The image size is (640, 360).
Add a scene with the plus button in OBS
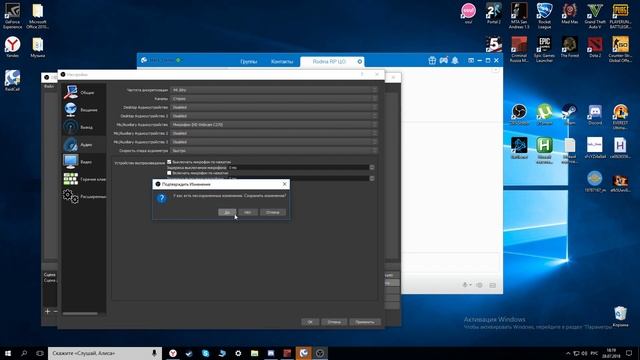click(47, 311)
